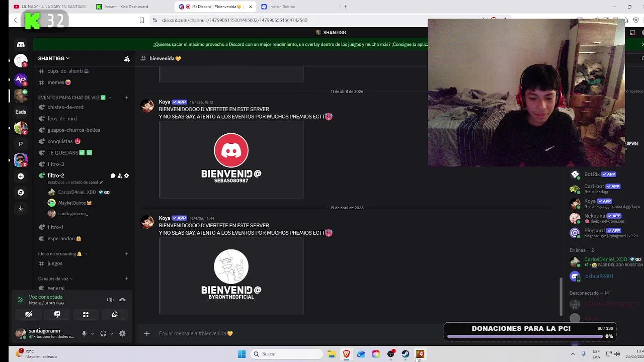Open the soundboard
The width and height of the screenshot is (644, 362).
[x=115, y=314]
